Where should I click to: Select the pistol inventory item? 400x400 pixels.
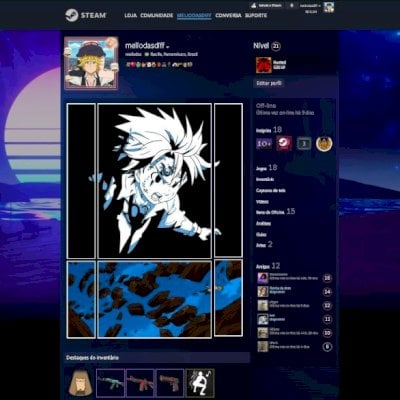pyautogui.click(x=170, y=383)
